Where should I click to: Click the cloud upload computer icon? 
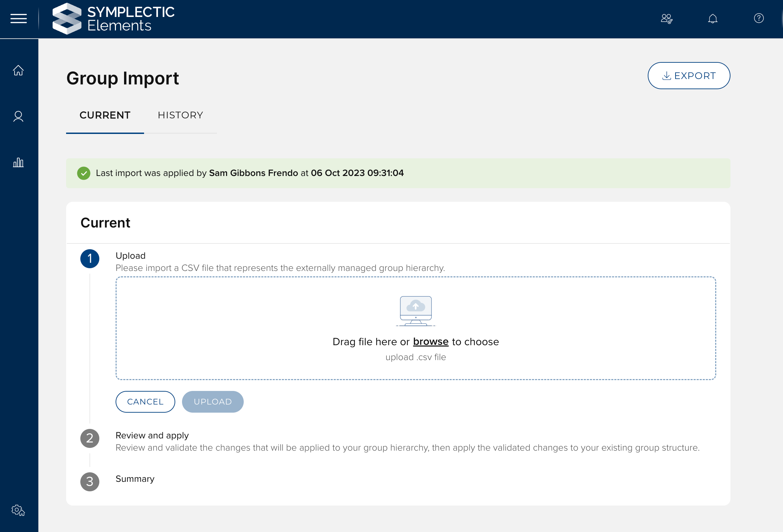[x=416, y=311]
